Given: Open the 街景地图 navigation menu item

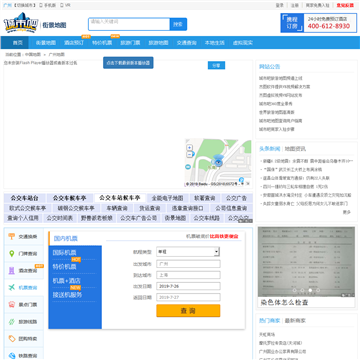Looking at the screenshot, I should pyautogui.click(x=46, y=43).
